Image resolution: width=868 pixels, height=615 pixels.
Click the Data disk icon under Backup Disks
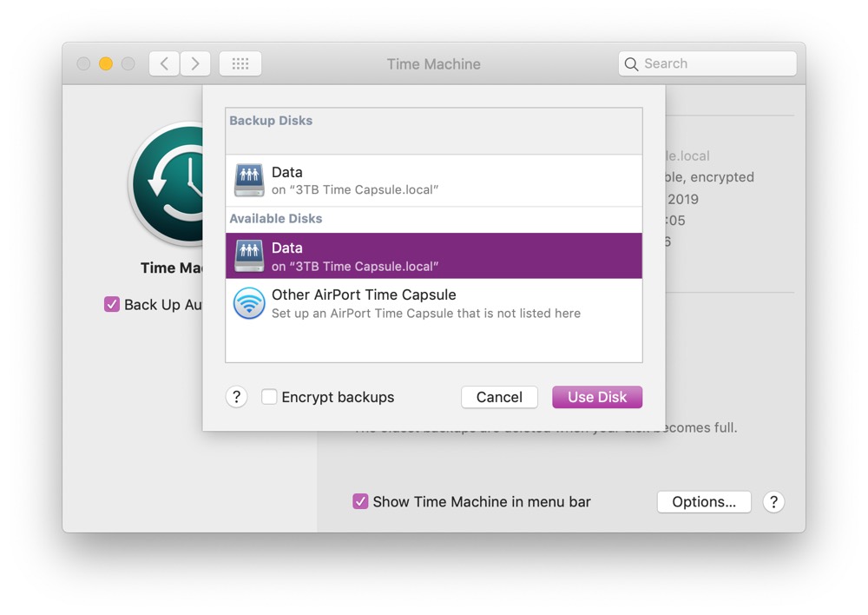249,181
